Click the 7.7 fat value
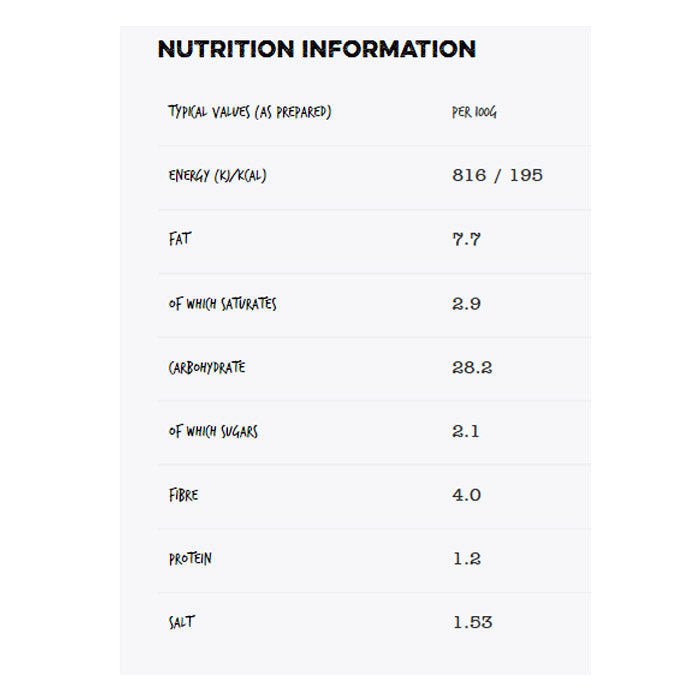The width and height of the screenshot is (700, 700). 466,239
